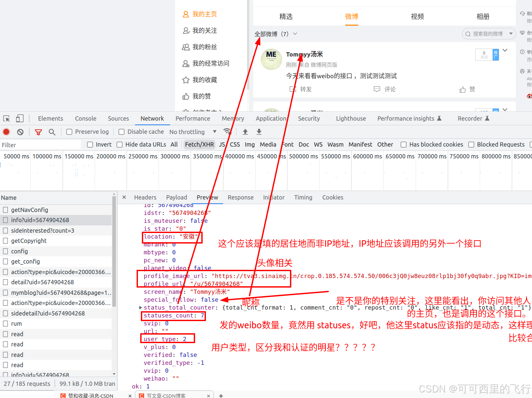The height and width of the screenshot is (398, 532).
Task: Click the 我的赞 thumbs-up icon
Action: [186, 96]
